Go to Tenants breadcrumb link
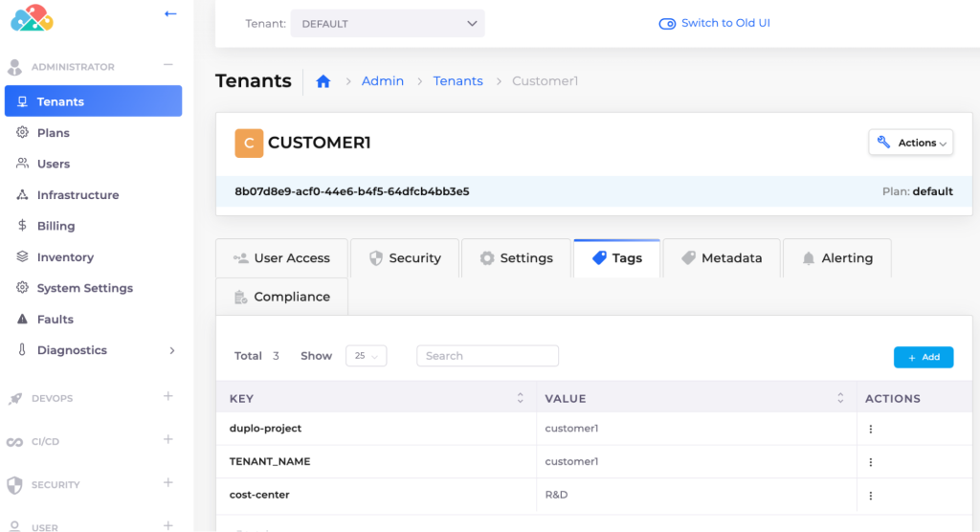Screen dimensions: 980x532 click(457, 81)
